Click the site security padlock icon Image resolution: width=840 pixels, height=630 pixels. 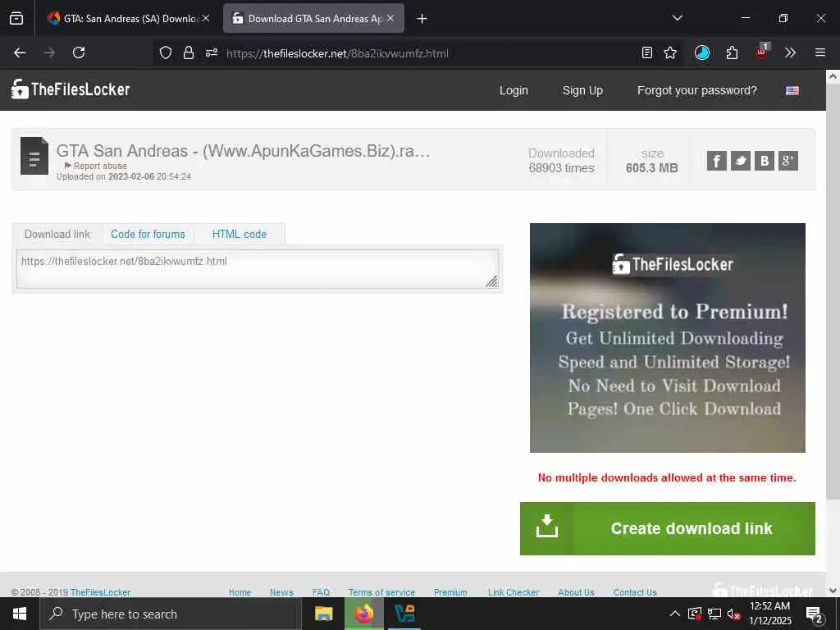pyautogui.click(x=188, y=52)
